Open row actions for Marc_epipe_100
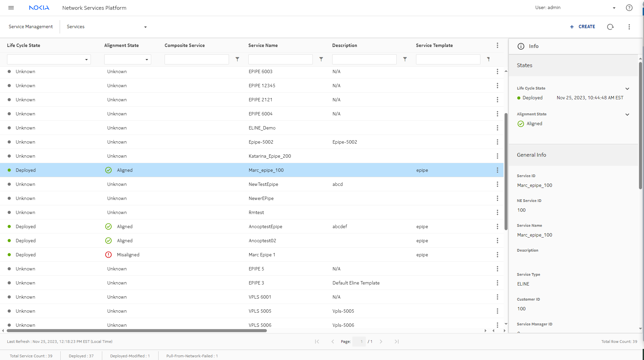 497,170
